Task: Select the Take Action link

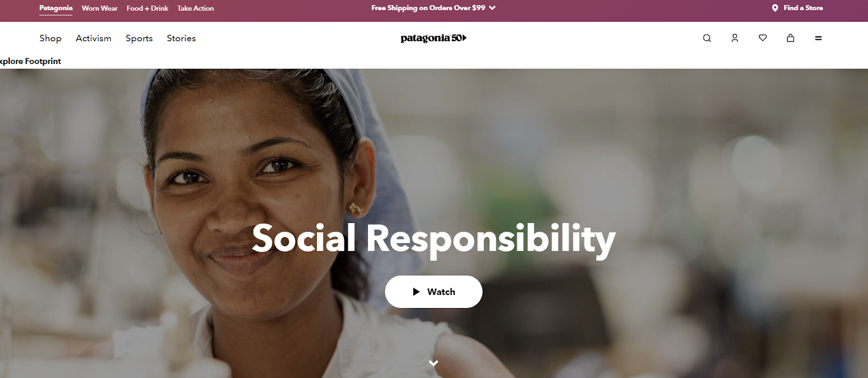Action: point(195,8)
